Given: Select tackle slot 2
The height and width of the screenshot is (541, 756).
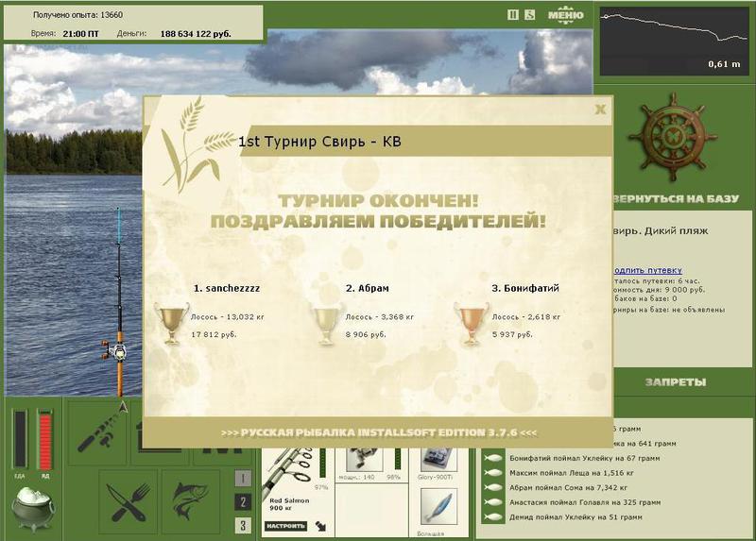Looking at the screenshot, I should pos(243,502).
